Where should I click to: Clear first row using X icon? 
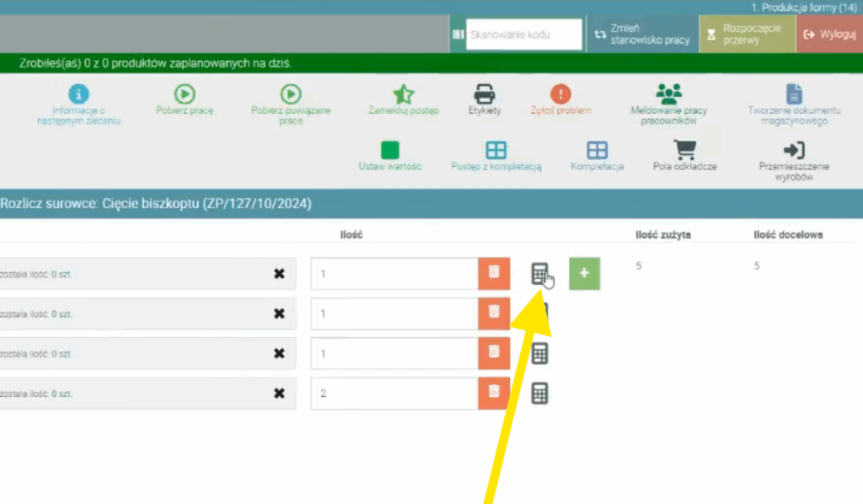[x=279, y=274]
